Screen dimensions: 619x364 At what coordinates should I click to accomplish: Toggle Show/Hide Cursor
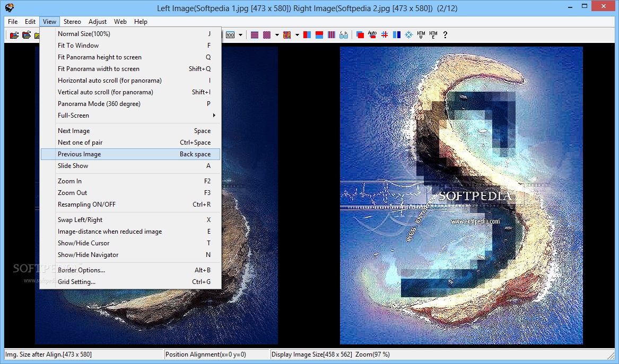(130, 243)
